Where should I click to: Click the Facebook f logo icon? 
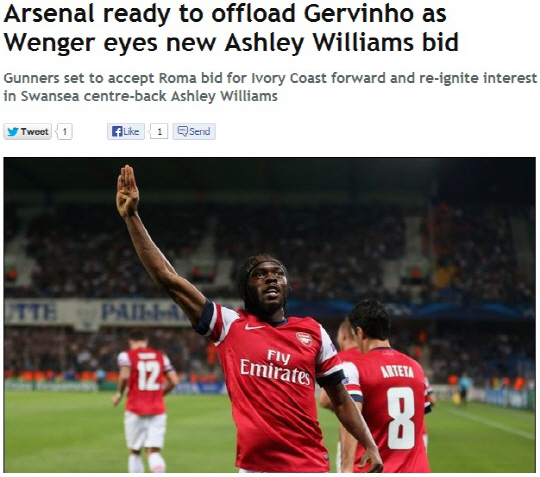point(117,132)
